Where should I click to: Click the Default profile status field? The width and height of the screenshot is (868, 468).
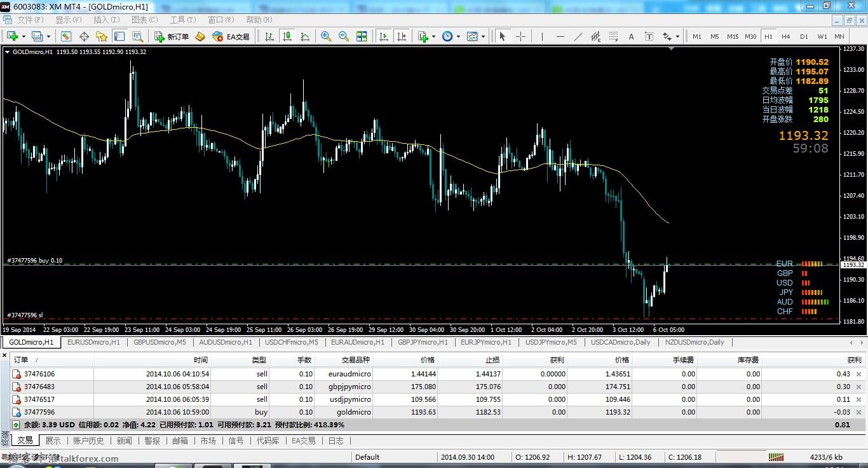click(x=394, y=457)
